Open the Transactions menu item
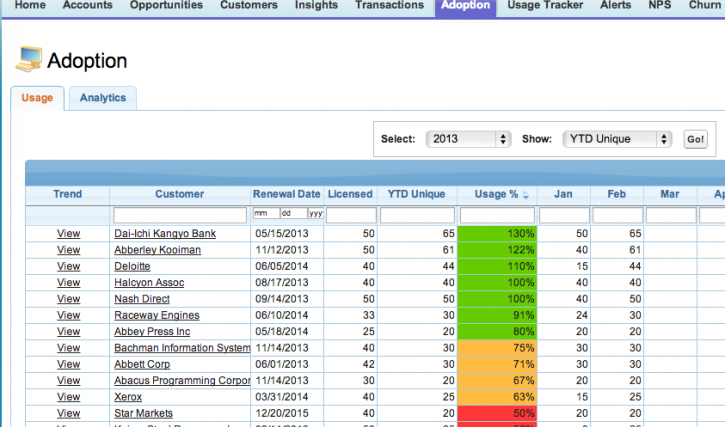The image size is (725, 427). click(389, 5)
